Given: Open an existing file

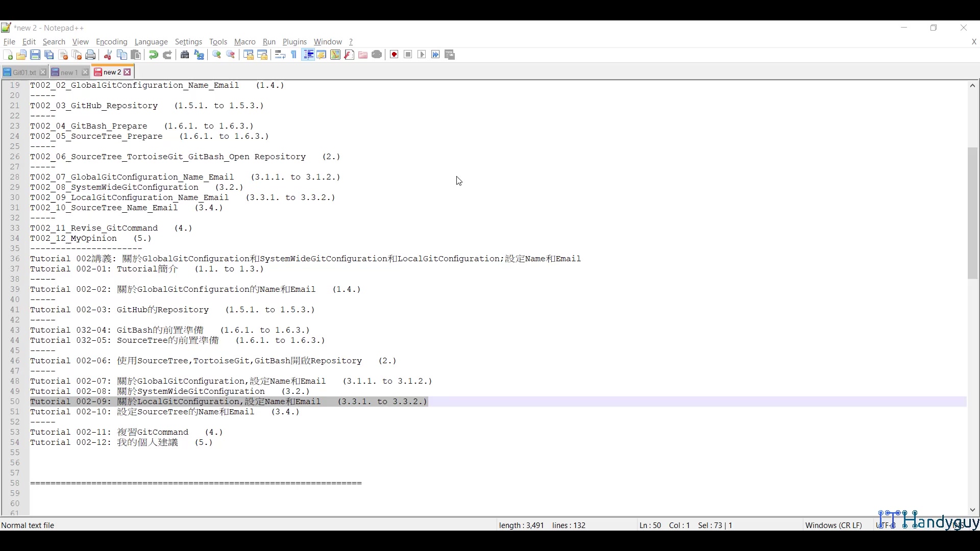Looking at the screenshot, I should click(21, 55).
